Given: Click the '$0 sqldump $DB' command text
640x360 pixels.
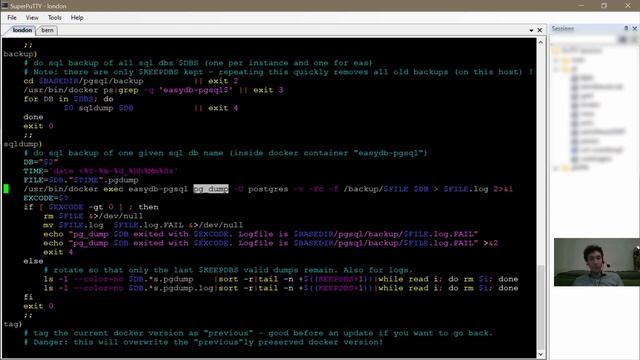Looking at the screenshot, I should tap(98, 108).
